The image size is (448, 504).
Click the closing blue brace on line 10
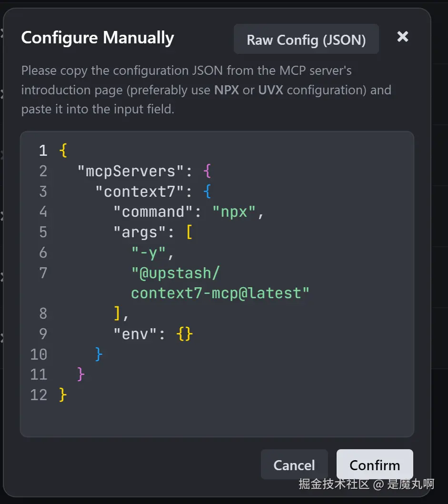pos(99,354)
